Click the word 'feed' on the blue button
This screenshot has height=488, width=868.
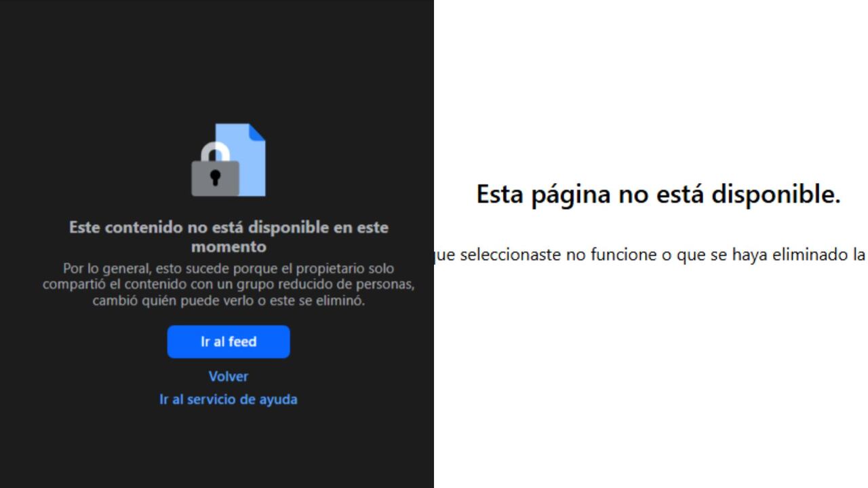(243, 342)
